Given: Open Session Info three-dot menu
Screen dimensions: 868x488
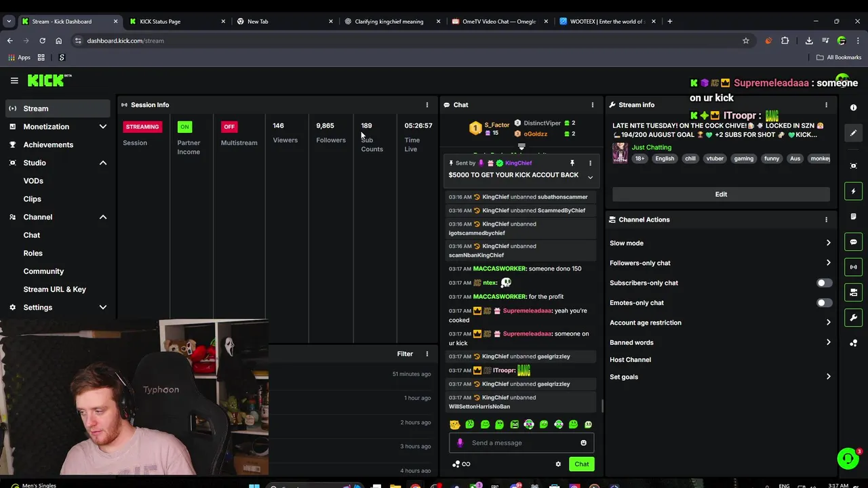Looking at the screenshot, I should click(x=427, y=105).
